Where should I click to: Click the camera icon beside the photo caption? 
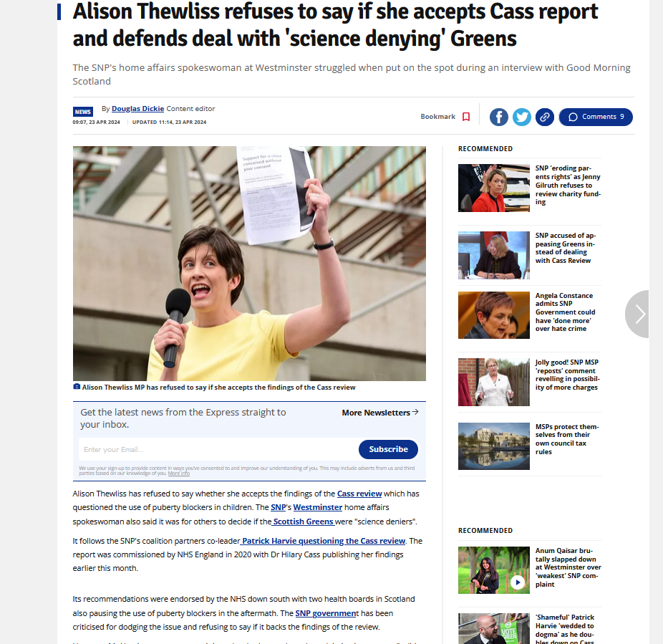point(77,387)
